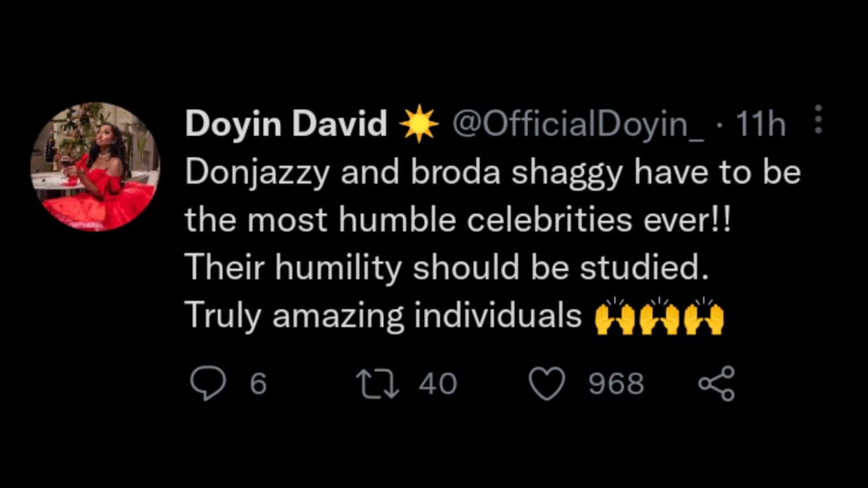
Task: Open the three-dot more options menu
Action: pos(818,119)
